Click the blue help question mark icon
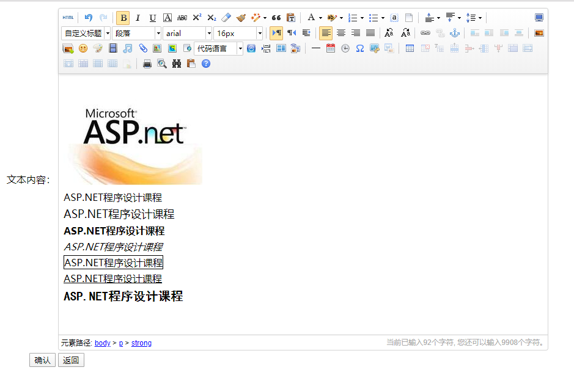This screenshot has width=574, height=392. [206, 64]
